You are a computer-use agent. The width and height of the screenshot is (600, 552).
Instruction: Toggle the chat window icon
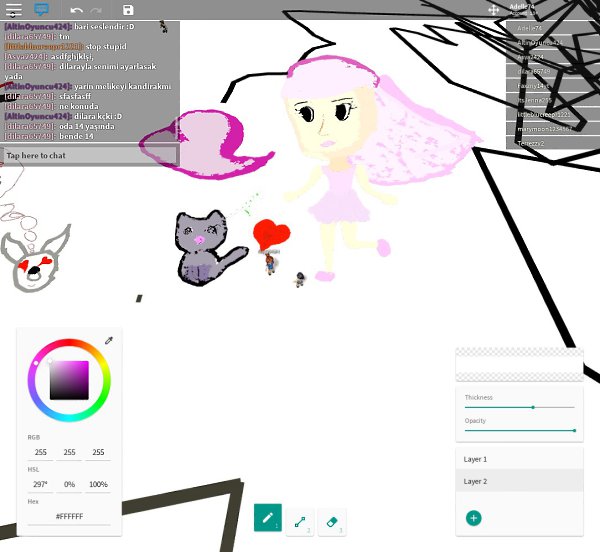click(x=42, y=9)
